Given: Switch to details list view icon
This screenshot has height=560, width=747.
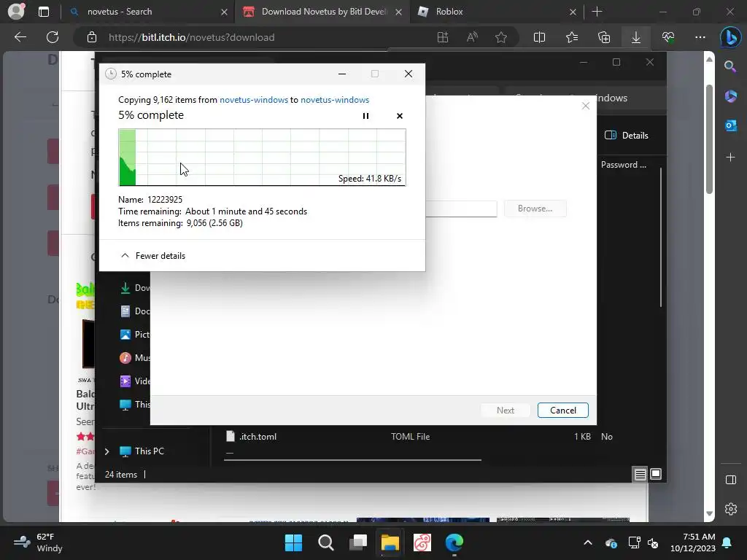Looking at the screenshot, I should pyautogui.click(x=640, y=474).
